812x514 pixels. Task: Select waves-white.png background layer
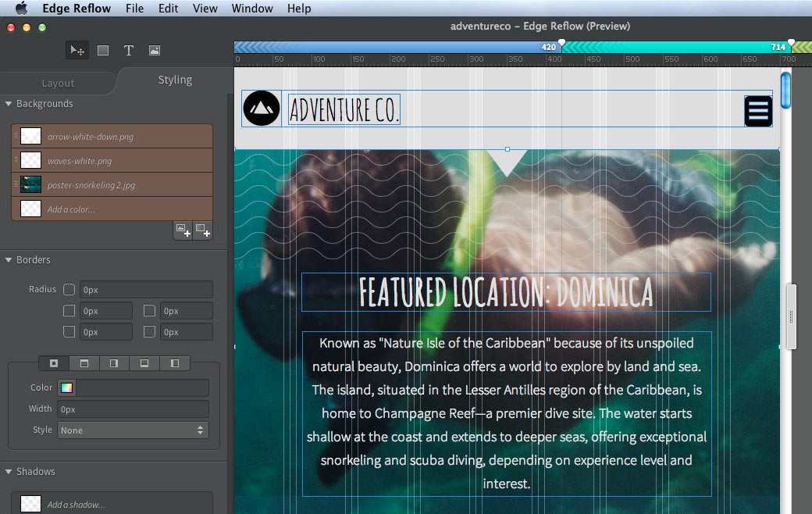click(112, 161)
